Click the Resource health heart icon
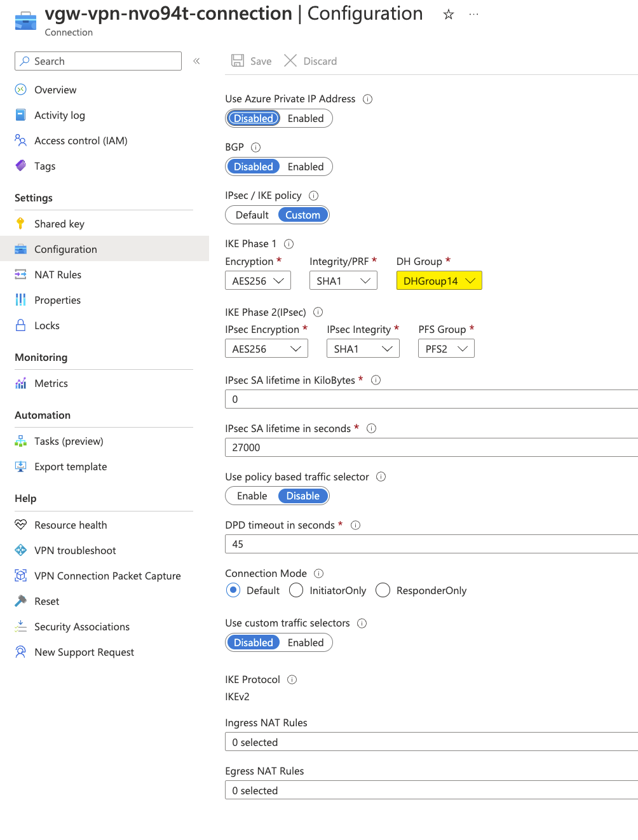Screen dimensions: 638x840 (x=21, y=525)
